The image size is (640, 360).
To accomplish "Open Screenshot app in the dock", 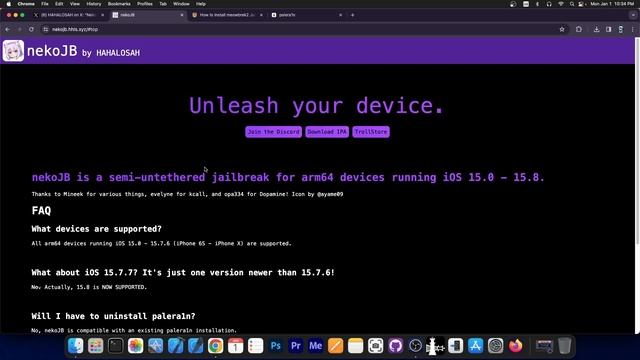I will (376, 346).
